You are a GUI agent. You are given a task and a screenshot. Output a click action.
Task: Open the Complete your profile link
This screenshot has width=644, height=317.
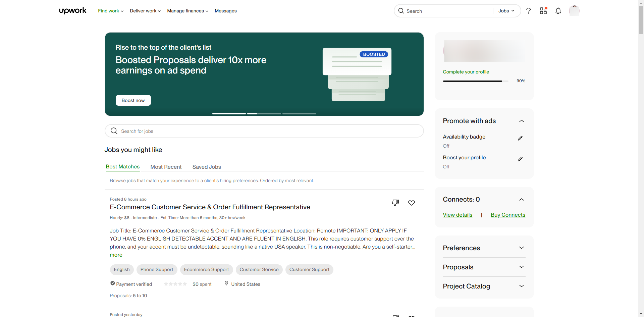[x=466, y=72]
